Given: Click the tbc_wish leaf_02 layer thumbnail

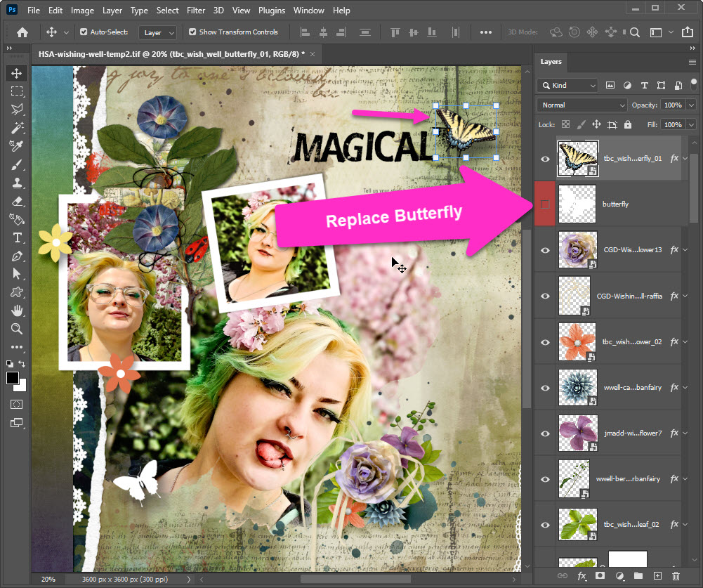Looking at the screenshot, I should point(577,525).
